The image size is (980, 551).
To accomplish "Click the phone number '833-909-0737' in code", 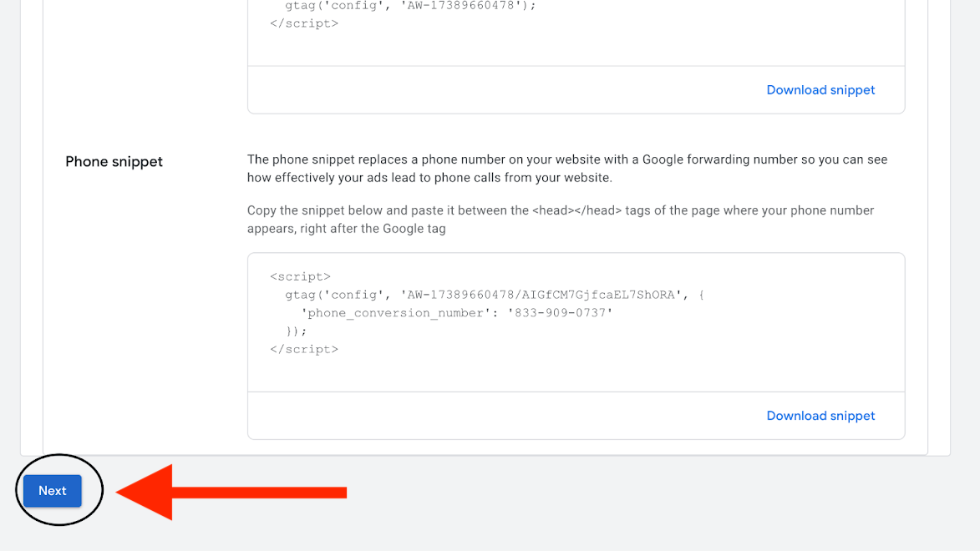I will click(560, 313).
